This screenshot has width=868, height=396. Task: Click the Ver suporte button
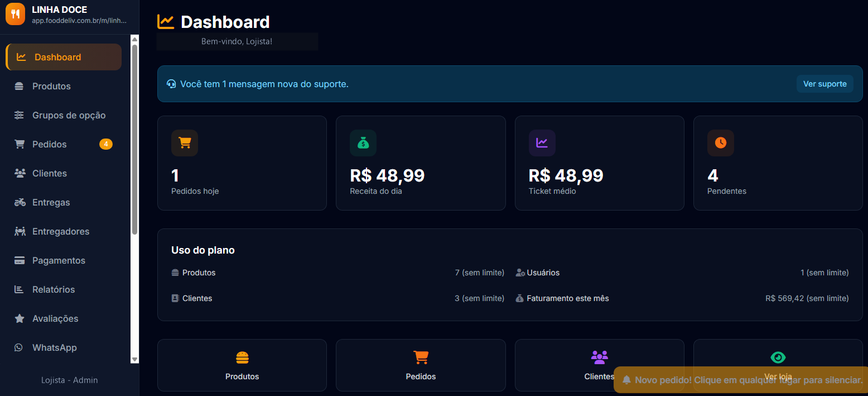824,84
